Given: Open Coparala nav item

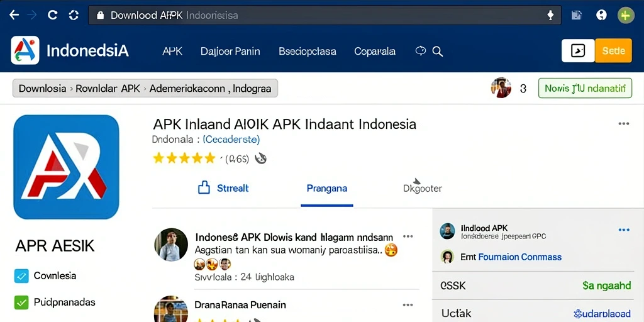Looking at the screenshot, I should click(375, 52).
